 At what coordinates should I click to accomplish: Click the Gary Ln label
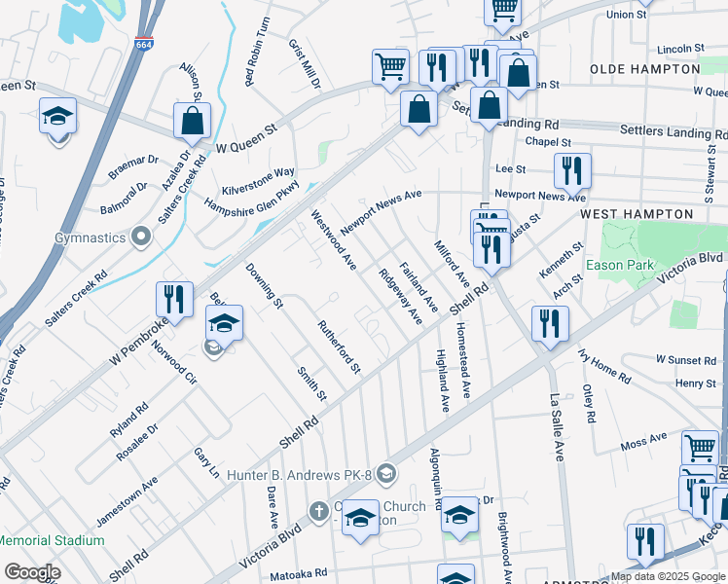tap(206, 463)
